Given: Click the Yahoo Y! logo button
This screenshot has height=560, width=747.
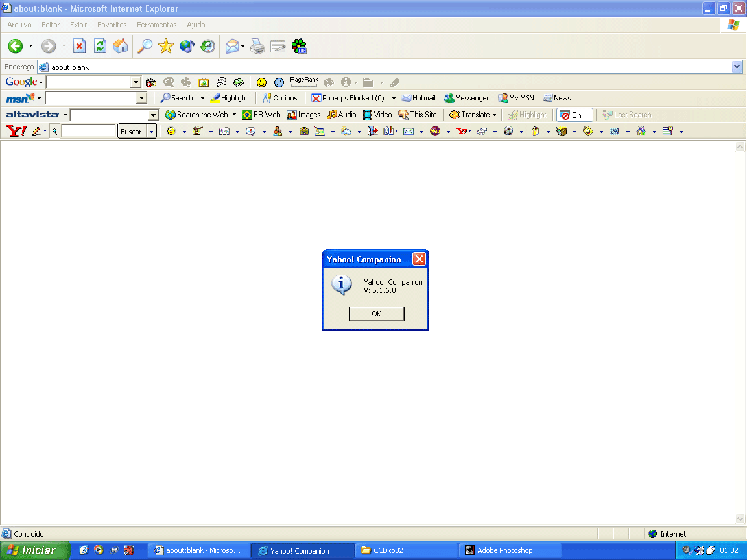Looking at the screenshot, I should [16, 131].
